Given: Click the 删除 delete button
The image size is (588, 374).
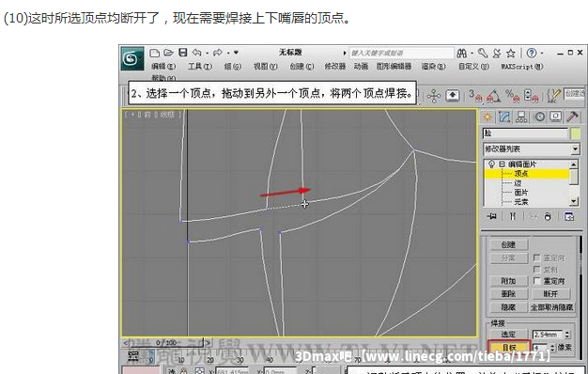Looking at the screenshot, I should 509,294.
